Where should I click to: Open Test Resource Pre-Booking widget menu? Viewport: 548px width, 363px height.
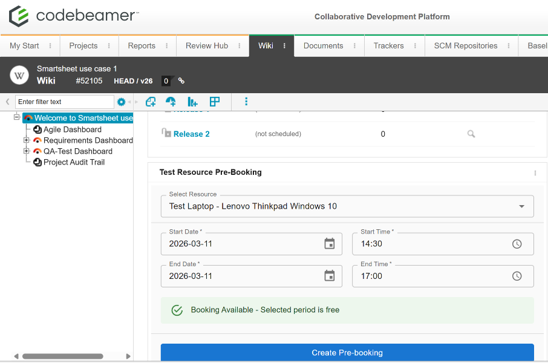535,173
